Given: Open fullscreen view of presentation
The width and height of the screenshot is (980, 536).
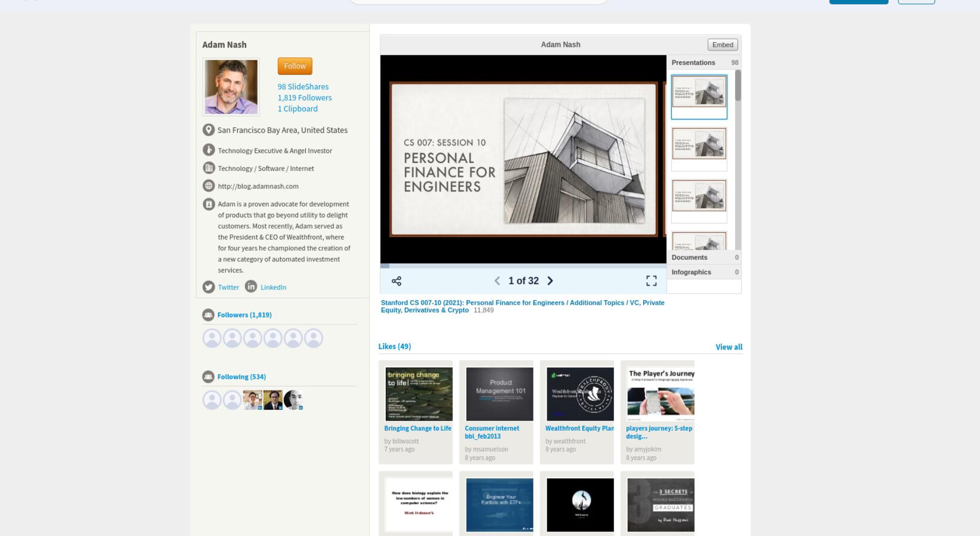Looking at the screenshot, I should [x=651, y=281].
